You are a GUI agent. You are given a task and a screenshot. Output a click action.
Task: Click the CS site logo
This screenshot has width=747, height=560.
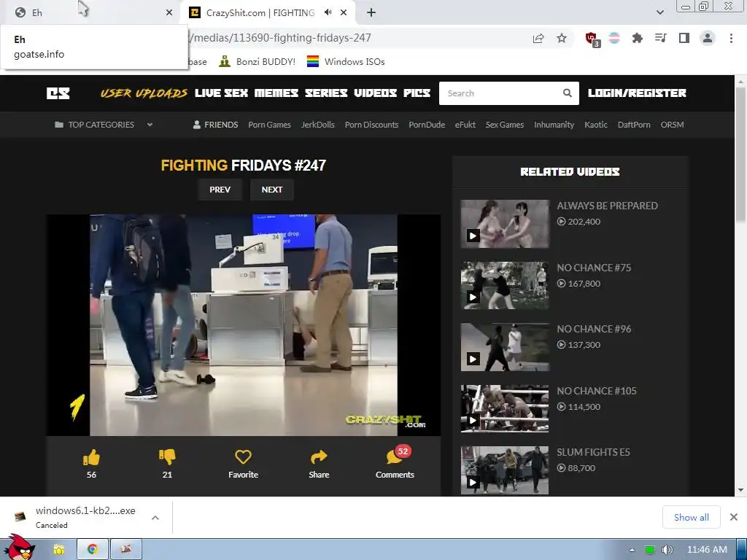click(x=58, y=93)
